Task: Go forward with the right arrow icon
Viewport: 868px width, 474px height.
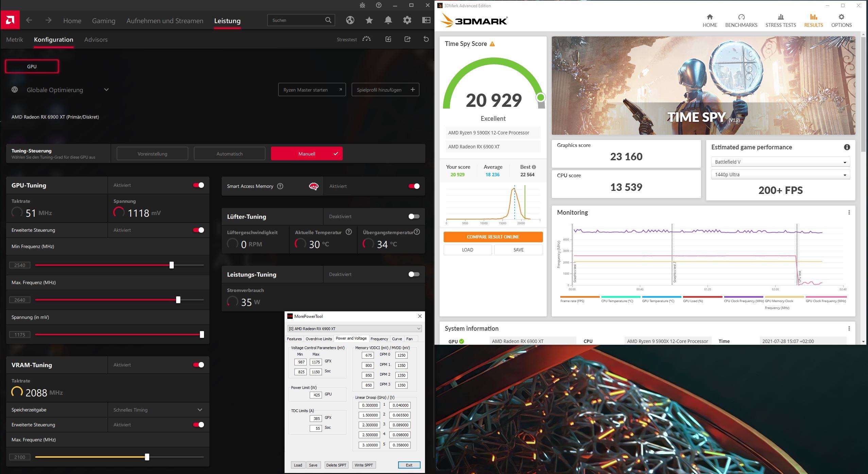Action: (x=48, y=20)
